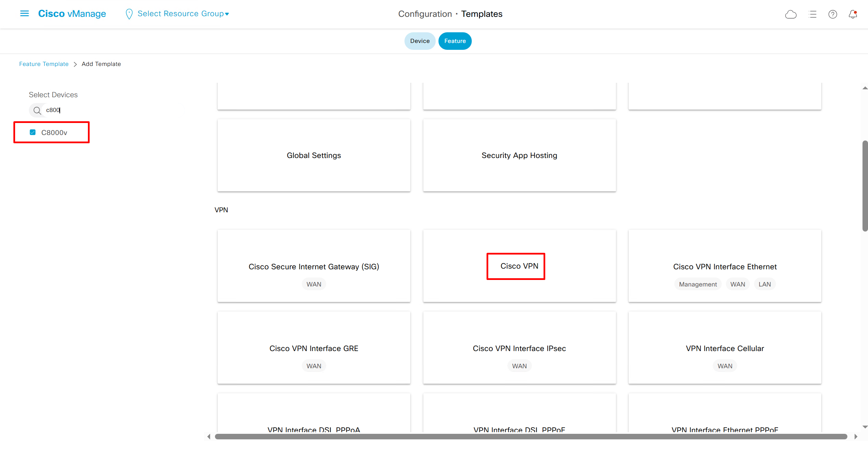Uncheck the C8000v device checkbox
The width and height of the screenshot is (868, 473).
click(33, 132)
